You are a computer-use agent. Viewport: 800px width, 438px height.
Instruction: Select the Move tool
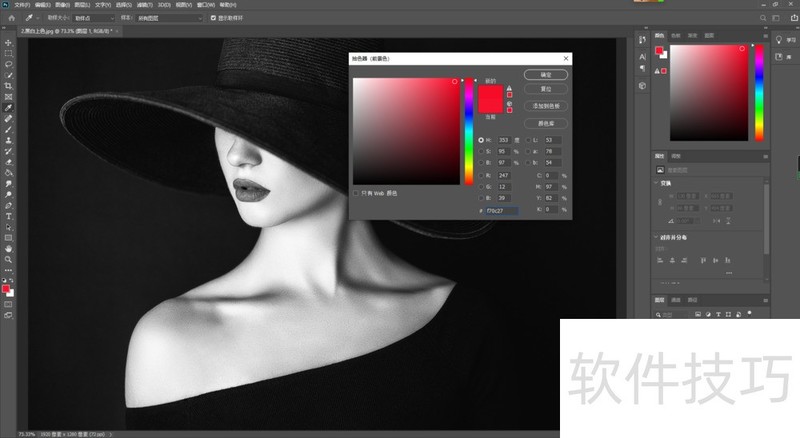9,43
